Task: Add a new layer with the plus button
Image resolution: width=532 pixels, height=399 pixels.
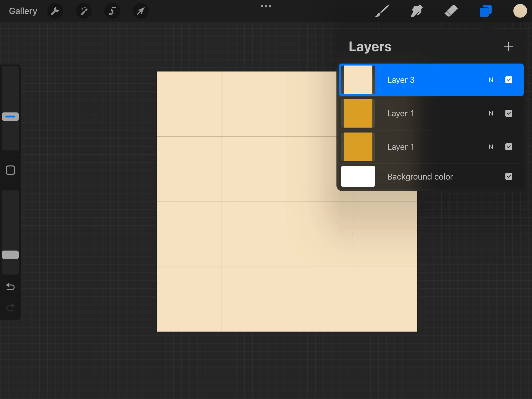Action: click(x=508, y=46)
